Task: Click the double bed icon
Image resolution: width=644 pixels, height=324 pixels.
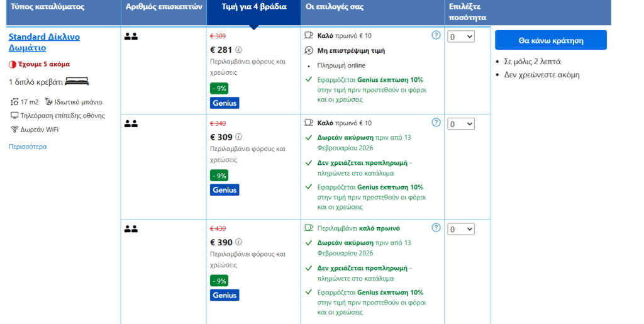Action: (76, 82)
